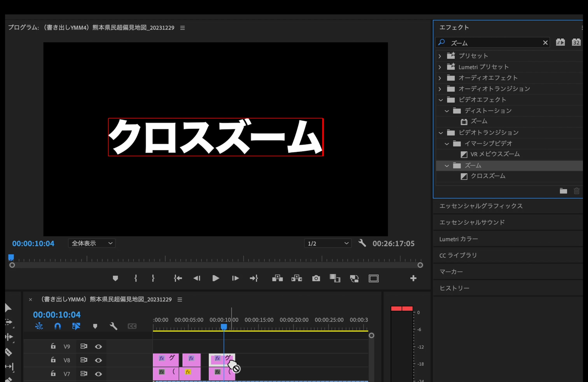The image size is (588, 382).
Task: Toggle sync lock for track V7
Action: point(84,374)
